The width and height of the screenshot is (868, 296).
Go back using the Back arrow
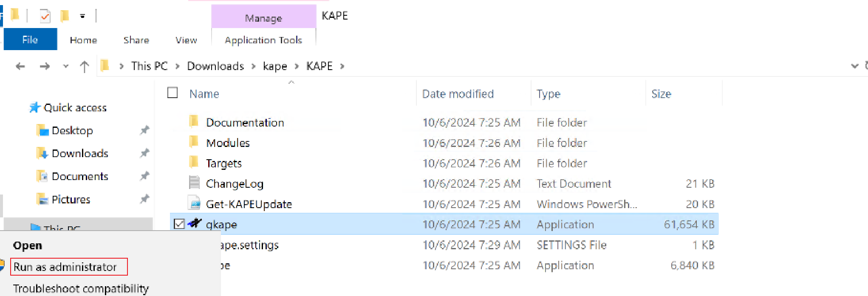click(x=20, y=66)
